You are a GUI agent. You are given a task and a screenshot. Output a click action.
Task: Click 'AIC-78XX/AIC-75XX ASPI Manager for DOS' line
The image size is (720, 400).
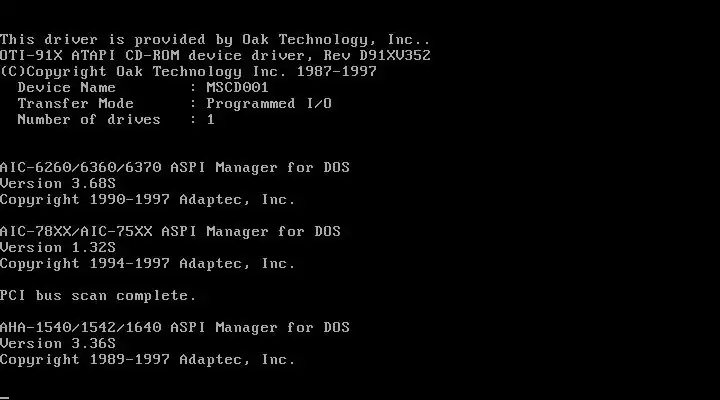170,231
